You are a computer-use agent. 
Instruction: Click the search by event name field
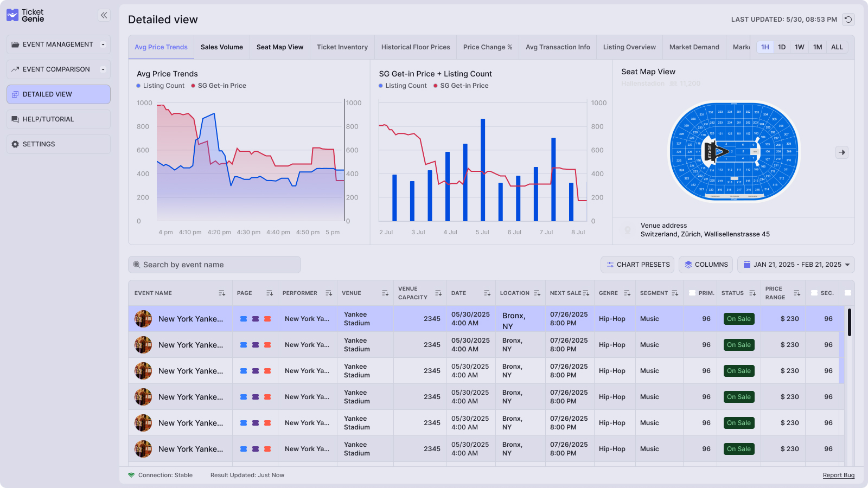(x=214, y=264)
